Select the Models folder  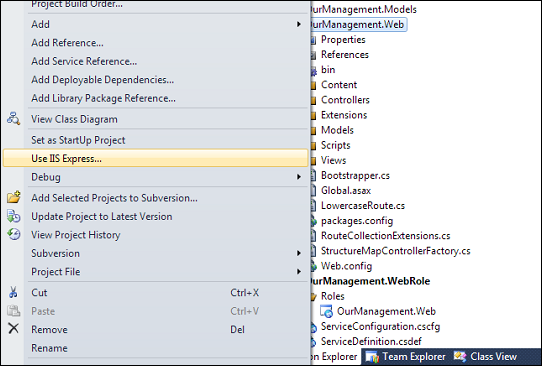point(337,130)
